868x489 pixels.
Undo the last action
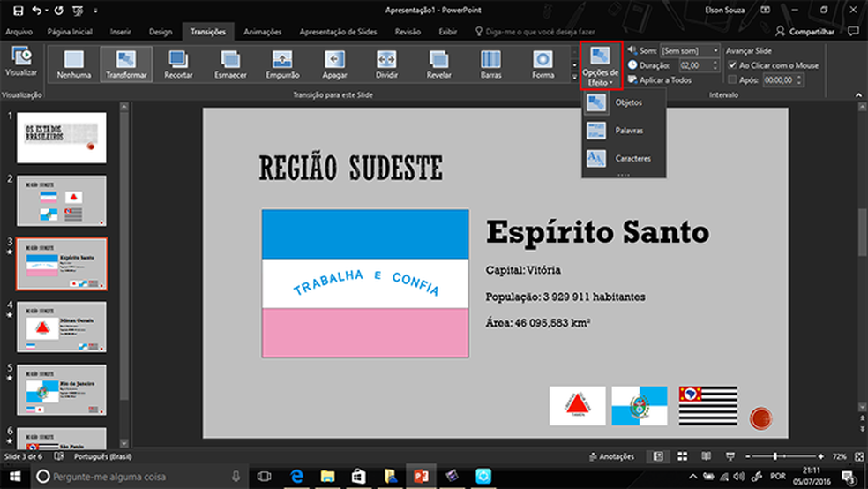point(36,10)
